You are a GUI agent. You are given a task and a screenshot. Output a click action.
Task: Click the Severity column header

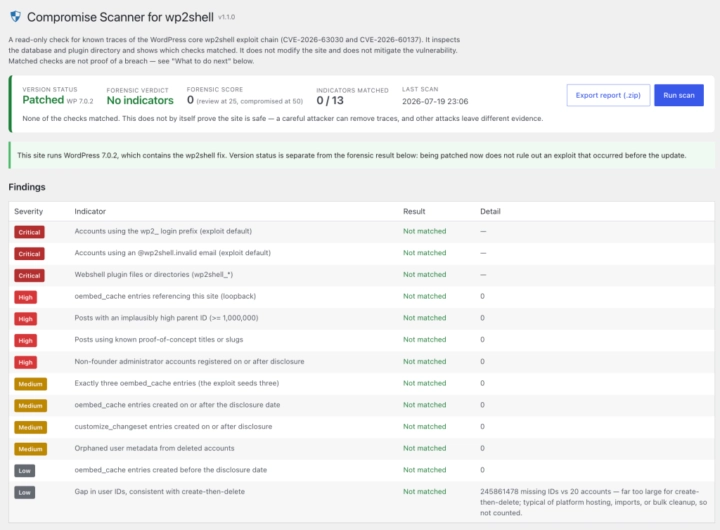point(28,211)
